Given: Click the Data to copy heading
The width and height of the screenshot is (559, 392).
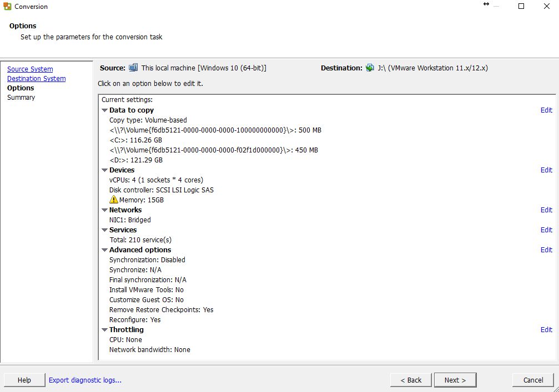Looking at the screenshot, I should point(131,110).
